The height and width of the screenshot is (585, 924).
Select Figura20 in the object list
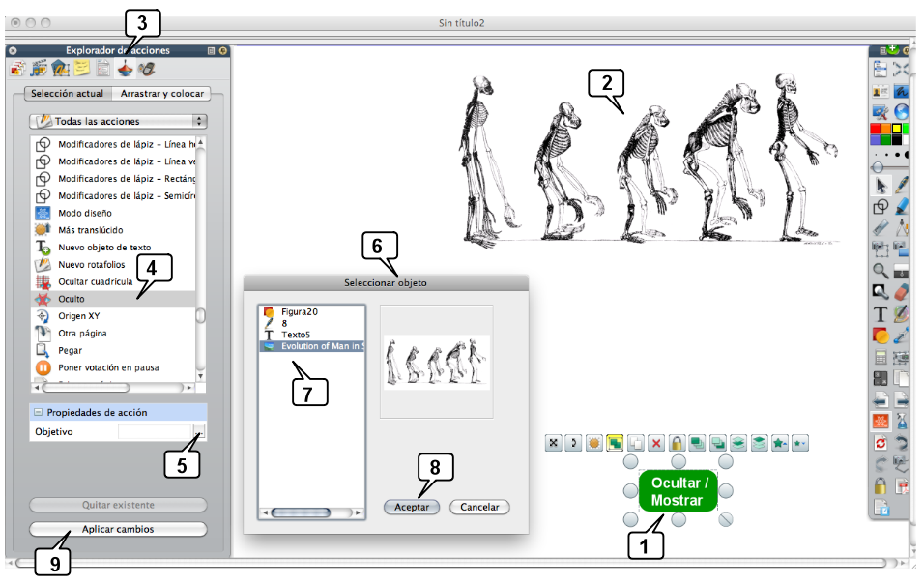299,312
